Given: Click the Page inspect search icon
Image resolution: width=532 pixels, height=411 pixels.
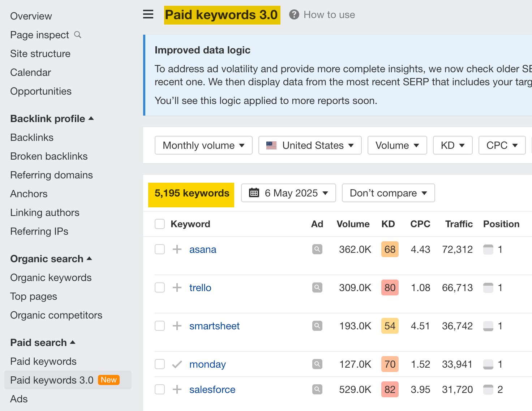Looking at the screenshot, I should click(x=78, y=35).
